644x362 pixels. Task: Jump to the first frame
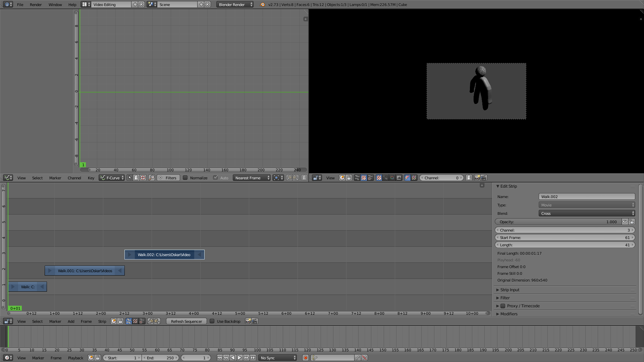219,358
